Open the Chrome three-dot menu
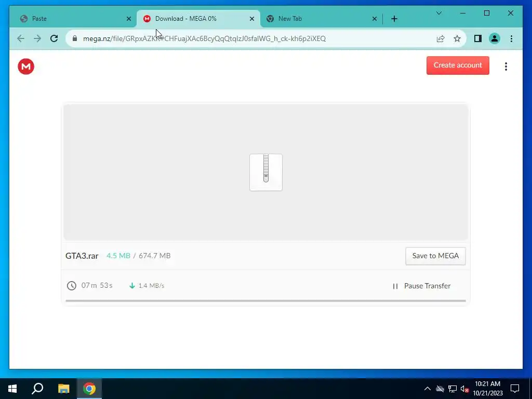Screen dimensions: 532x399 (x=511, y=38)
